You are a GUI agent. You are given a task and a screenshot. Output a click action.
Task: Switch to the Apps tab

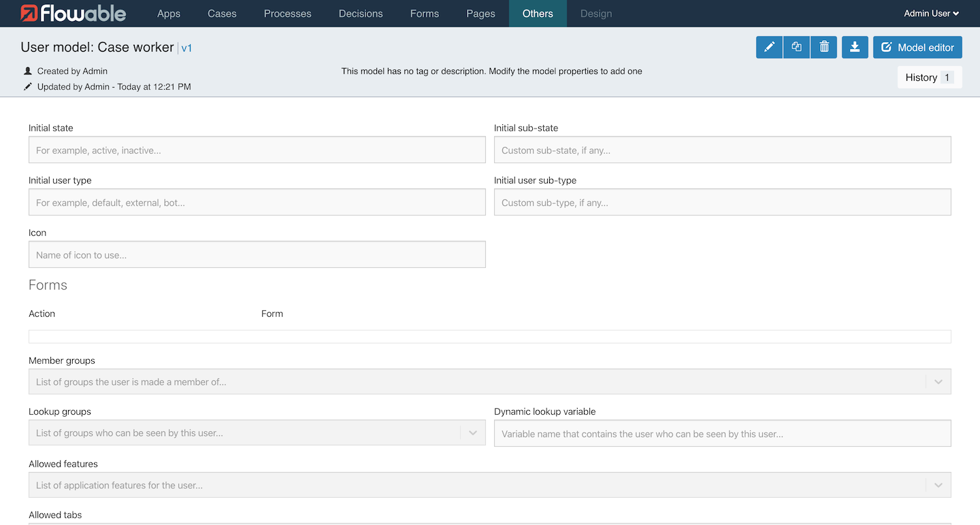click(x=169, y=14)
